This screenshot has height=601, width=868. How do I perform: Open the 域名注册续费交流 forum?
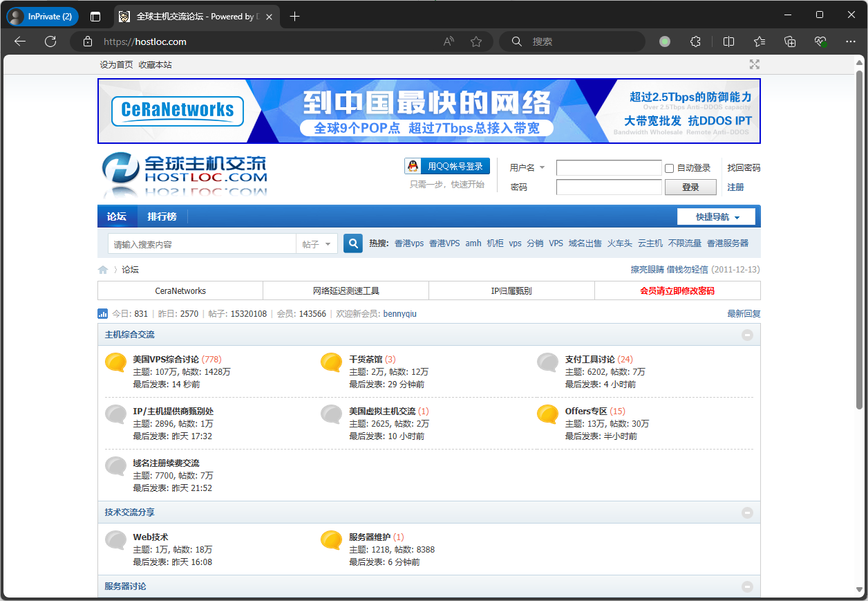166,463
